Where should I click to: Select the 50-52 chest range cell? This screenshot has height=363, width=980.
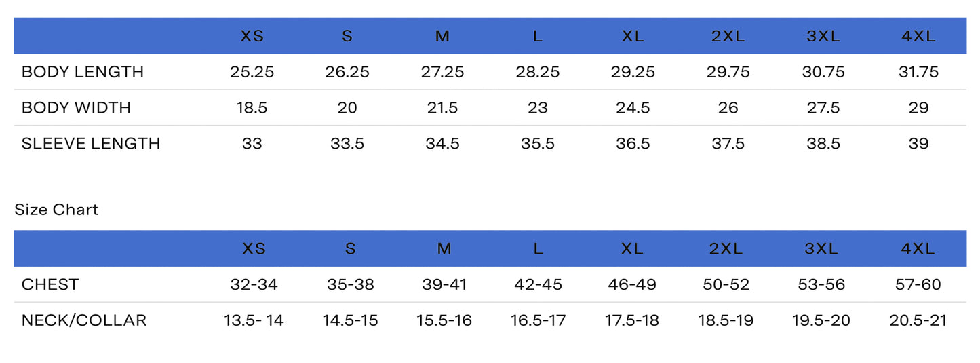(x=726, y=284)
